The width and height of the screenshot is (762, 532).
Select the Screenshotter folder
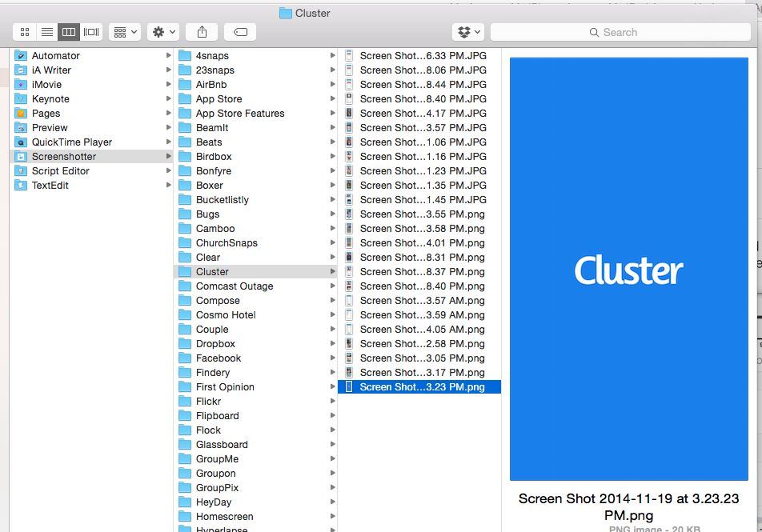(91, 157)
